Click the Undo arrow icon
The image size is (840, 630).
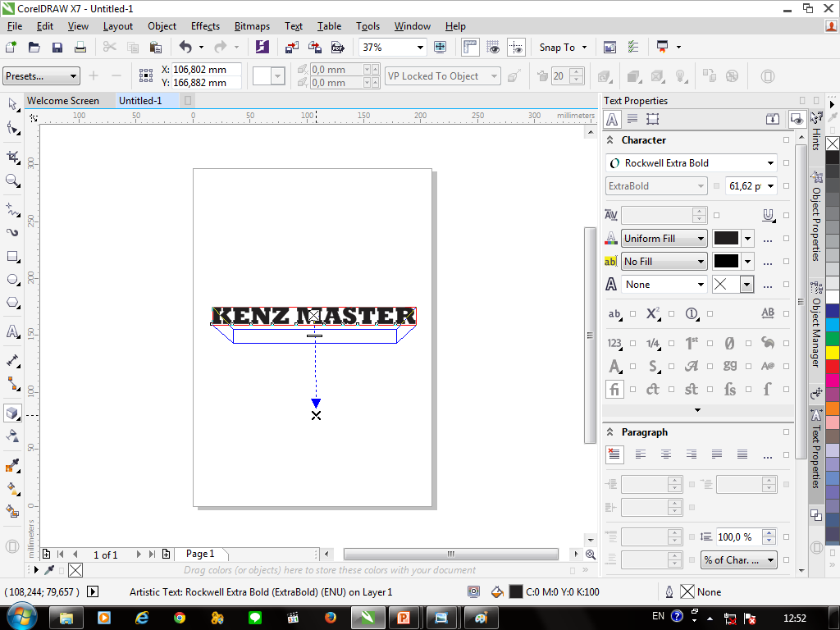(185, 48)
